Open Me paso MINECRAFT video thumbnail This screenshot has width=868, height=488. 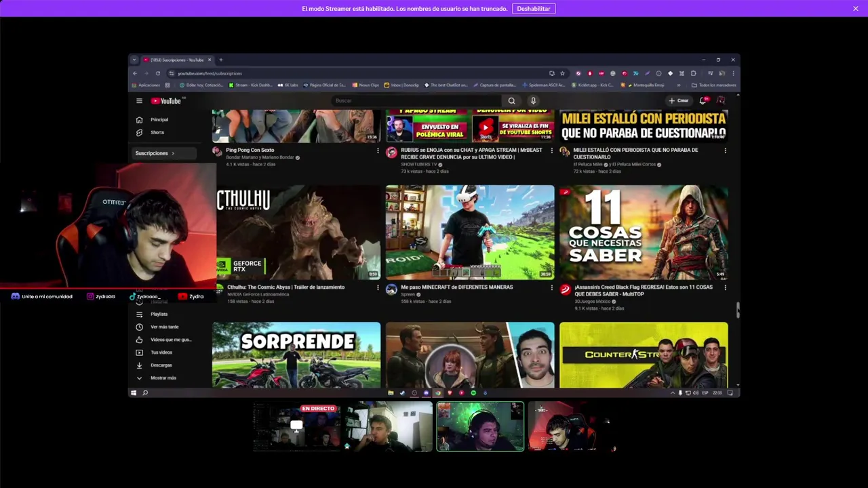(x=470, y=232)
